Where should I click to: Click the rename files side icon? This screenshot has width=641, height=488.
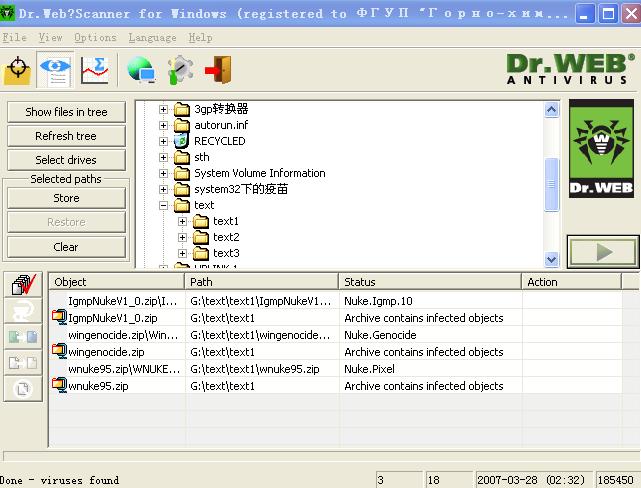[x=23, y=337]
